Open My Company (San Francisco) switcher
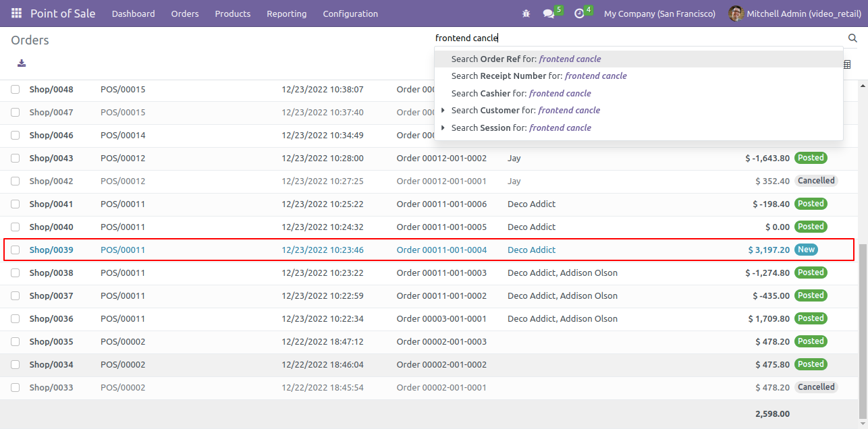Image resolution: width=868 pixels, height=429 pixels. pyautogui.click(x=659, y=13)
